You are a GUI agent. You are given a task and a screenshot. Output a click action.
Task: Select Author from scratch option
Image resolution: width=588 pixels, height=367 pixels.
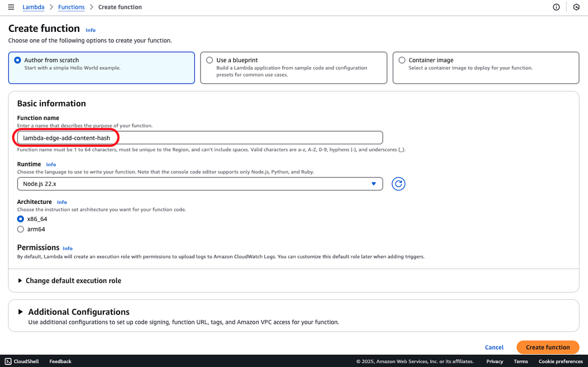point(18,60)
